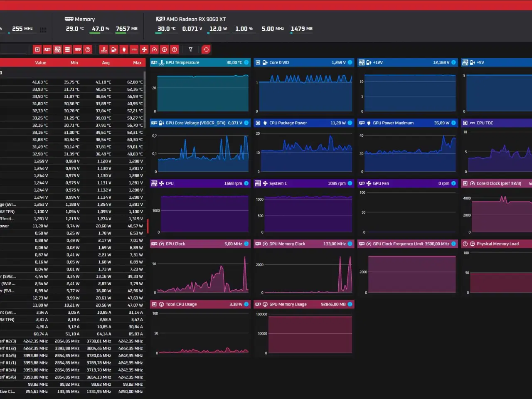Viewport: 532px width, 399px height.
Task: Toggle the fan sensor type filter
Action: point(144,49)
